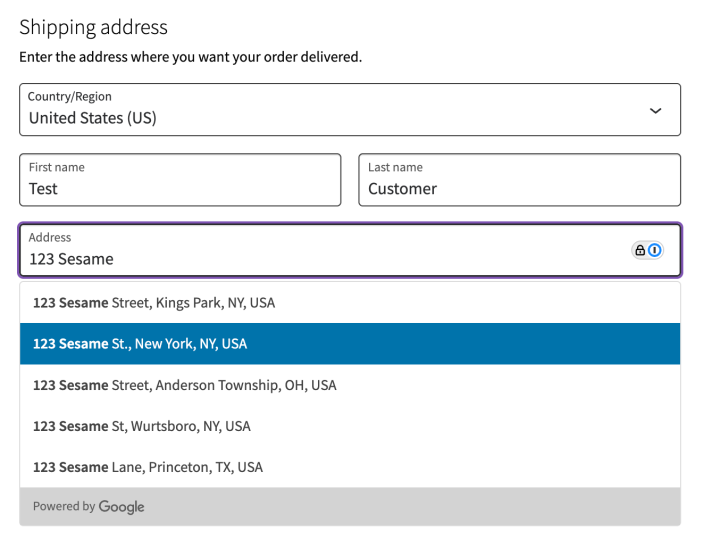This screenshot has width=703, height=547.
Task: Pick 123 Sesame Street, Anderson Township suggestion
Action: pos(185,385)
